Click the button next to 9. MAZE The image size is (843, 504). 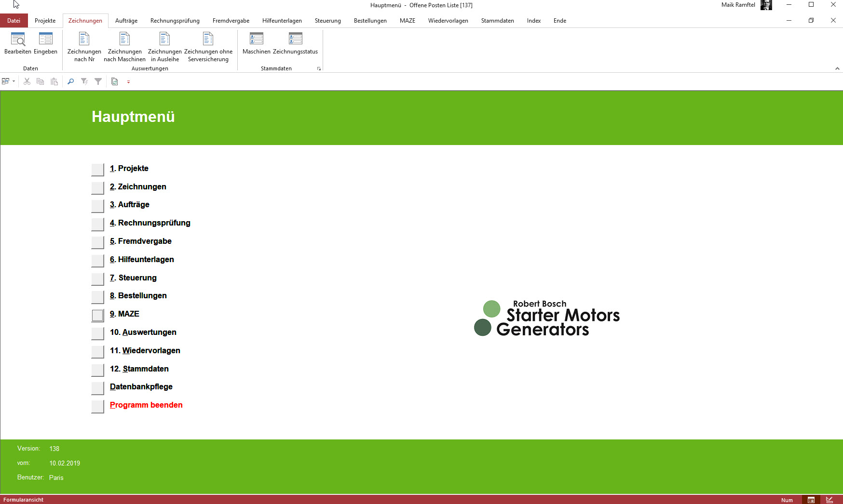point(97,315)
